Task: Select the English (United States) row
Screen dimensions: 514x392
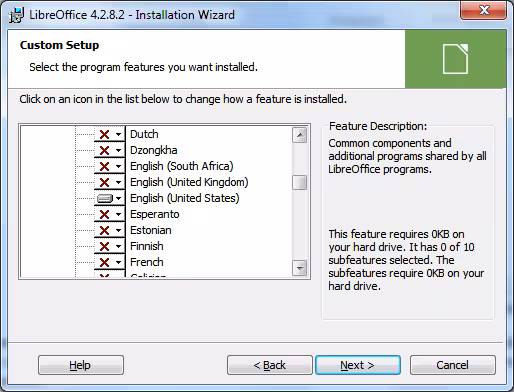Action: point(185,198)
